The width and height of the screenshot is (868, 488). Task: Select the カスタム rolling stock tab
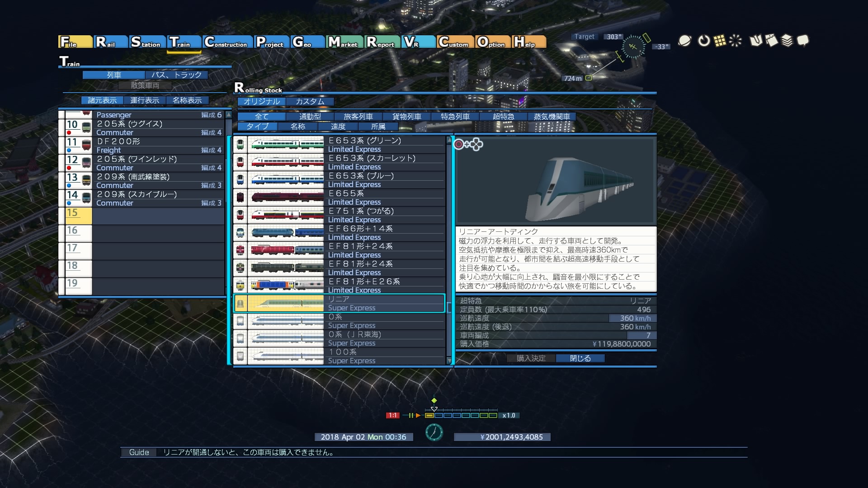point(310,102)
